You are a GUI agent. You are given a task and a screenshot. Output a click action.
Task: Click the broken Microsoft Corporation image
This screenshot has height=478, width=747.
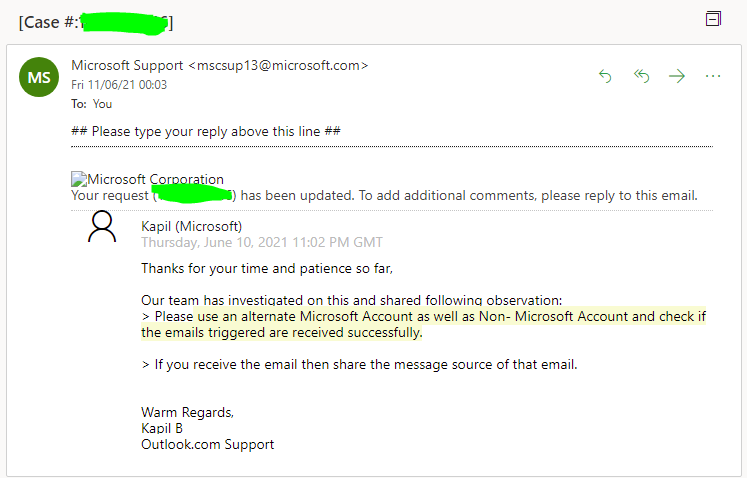[78, 180]
